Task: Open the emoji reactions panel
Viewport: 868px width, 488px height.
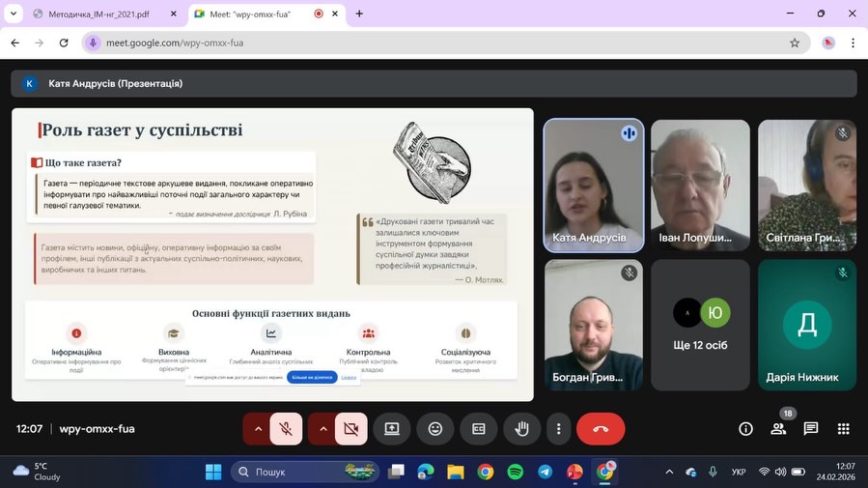Action: tap(435, 429)
